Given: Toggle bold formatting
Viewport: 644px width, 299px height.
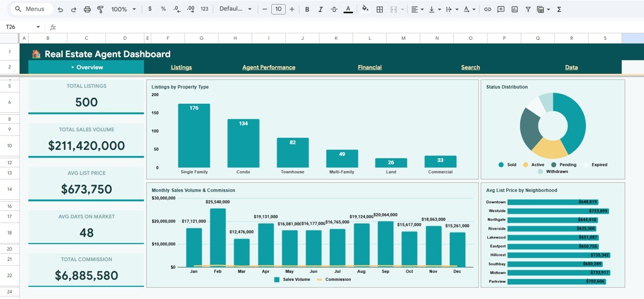Looking at the screenshot, I should click(307, 9).
